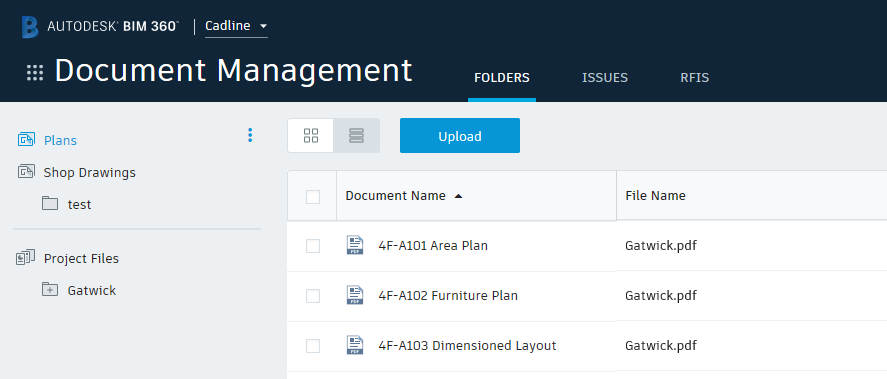Sort by Document Name column arrow
This screenshot has height=379, width=887.
tap(458, 196)
